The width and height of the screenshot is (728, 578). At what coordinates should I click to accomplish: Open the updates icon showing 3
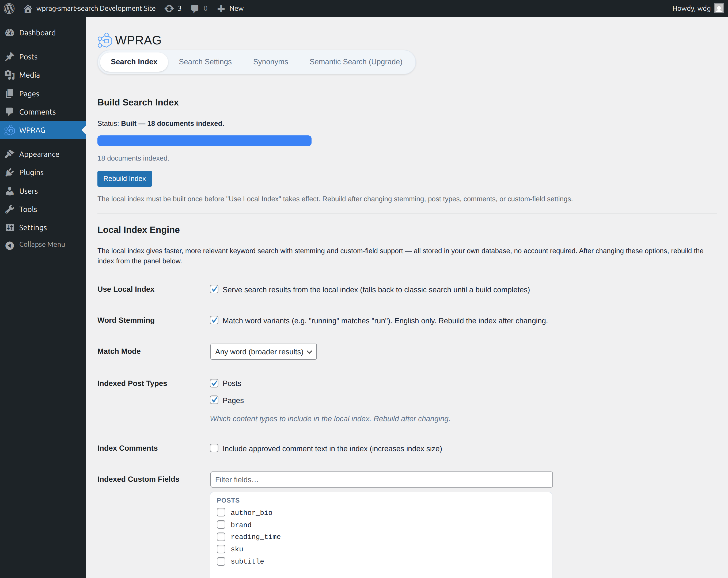coord(169,9)
